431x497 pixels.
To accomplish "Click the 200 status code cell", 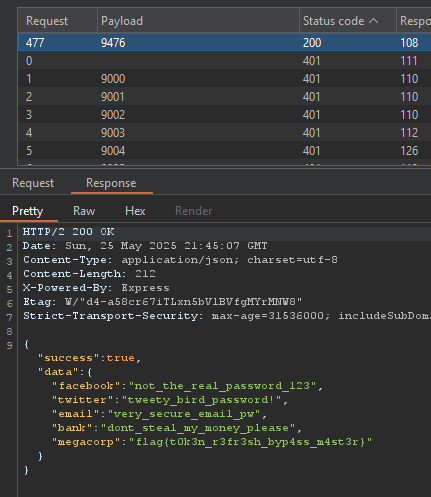I will point(312,43).
